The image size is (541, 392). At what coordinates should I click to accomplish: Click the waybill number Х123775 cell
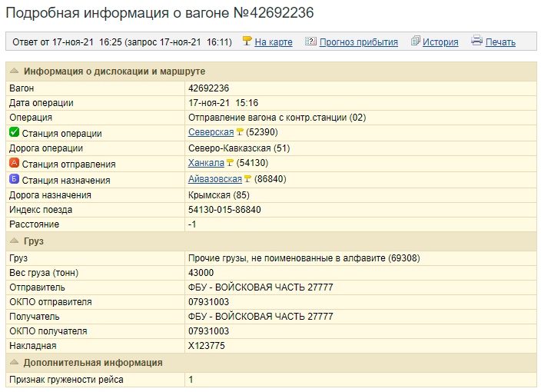[207, 346]
